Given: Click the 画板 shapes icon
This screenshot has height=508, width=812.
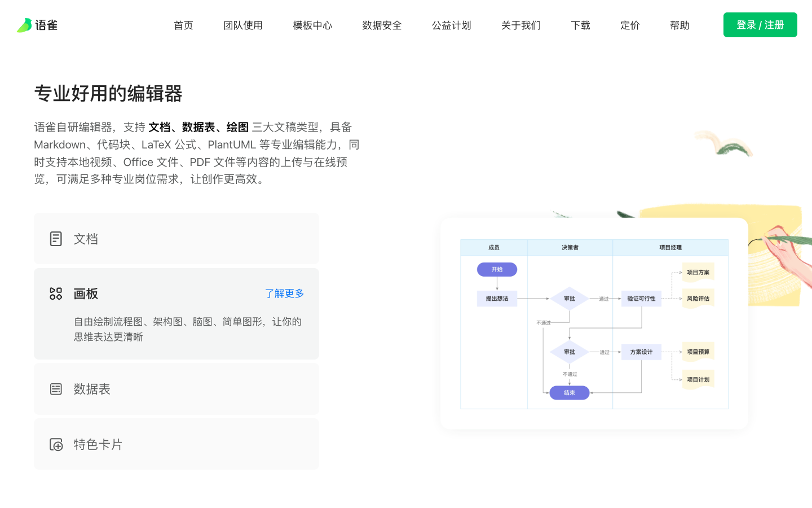Looking at the screenshot, I should click(56, 294).
